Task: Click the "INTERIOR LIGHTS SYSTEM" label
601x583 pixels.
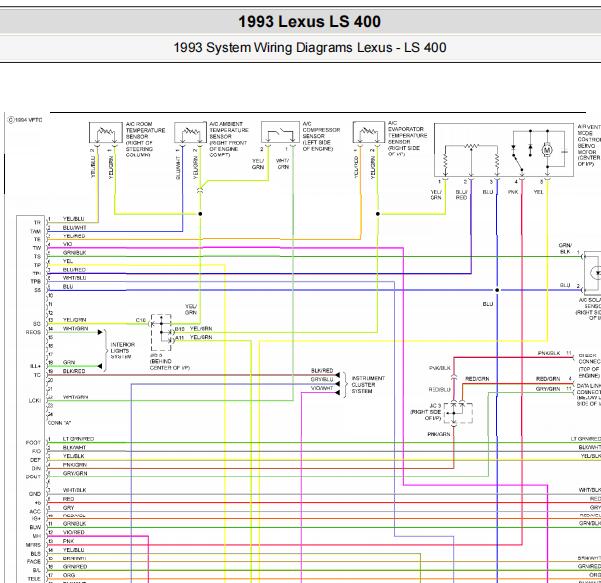Action: click(123, 351)
